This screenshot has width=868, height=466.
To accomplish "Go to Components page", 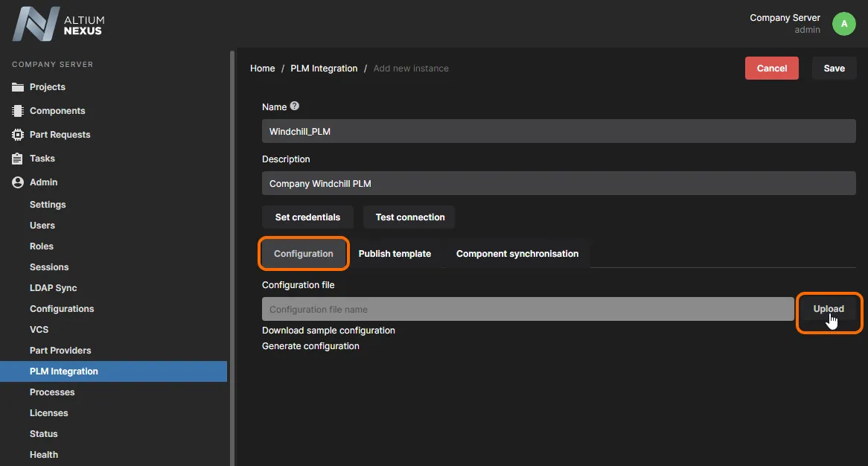I will [x=57, y=111].
